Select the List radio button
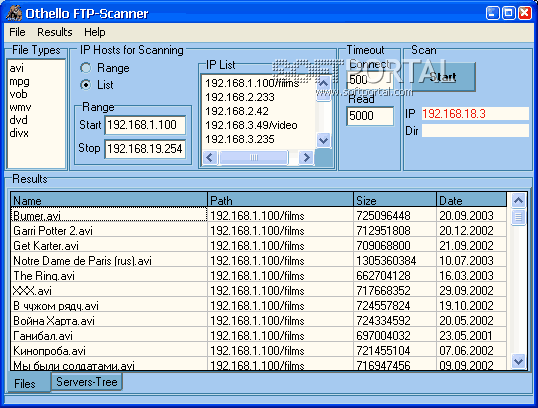The height and width of the screenshot is (408, 538). point(85,85)
